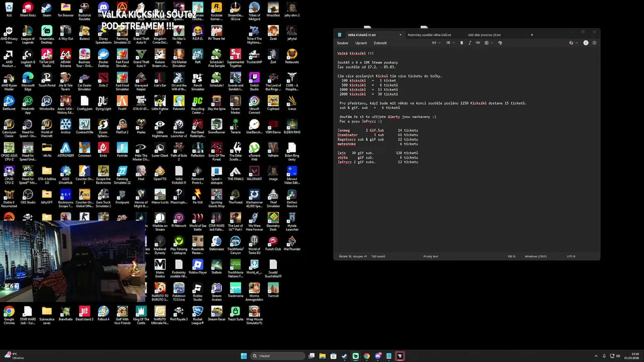The width and height of the screenshot is (644, 362).
Task: Open World of Warcraft desktop icon
Action: pyautogui.click(x=47, y=128)
